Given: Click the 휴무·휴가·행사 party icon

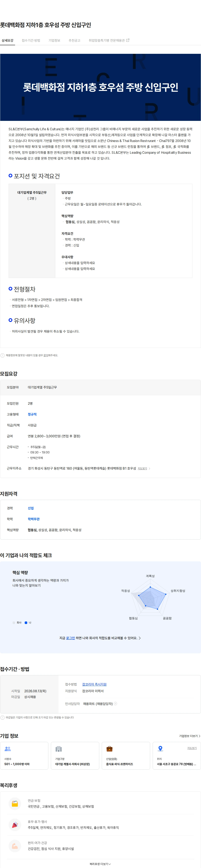Looking at the screenshot, I should coord(15,824).
